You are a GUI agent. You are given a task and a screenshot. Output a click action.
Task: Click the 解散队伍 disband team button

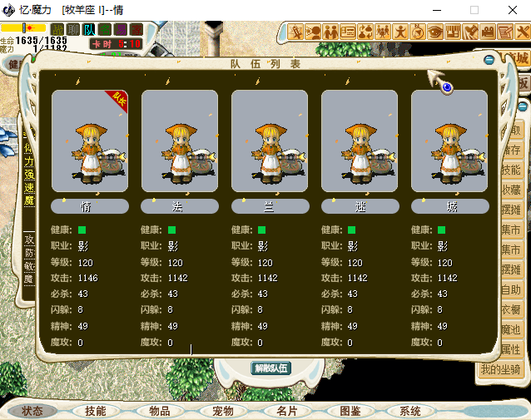(270, 368)
